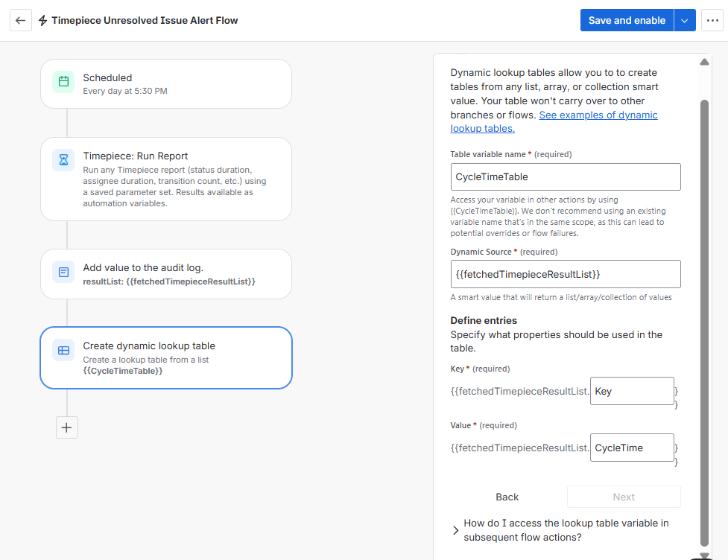Expand How do I access lookup table question
This screenshot has height=560, width=728.
pyautogui.click(x=455, y=530)
